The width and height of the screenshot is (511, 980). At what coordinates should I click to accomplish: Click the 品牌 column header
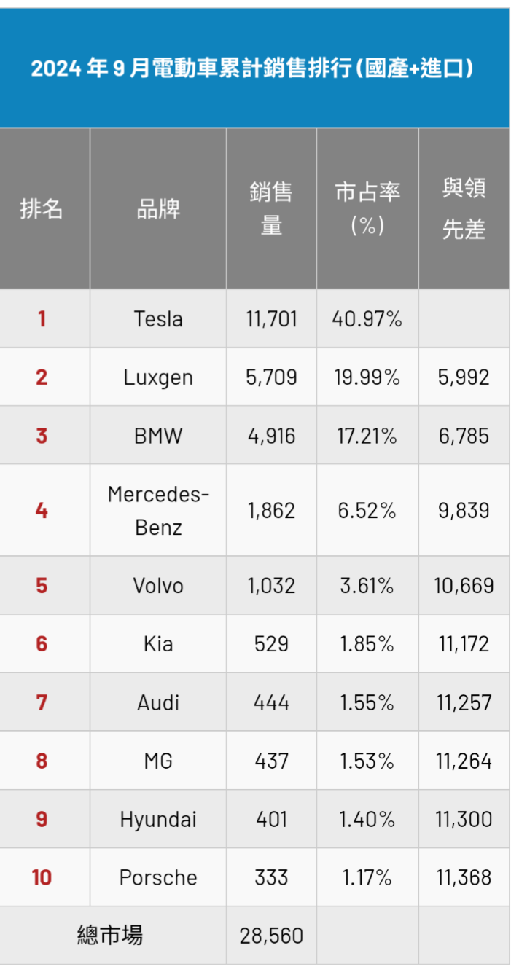(158, 209)
